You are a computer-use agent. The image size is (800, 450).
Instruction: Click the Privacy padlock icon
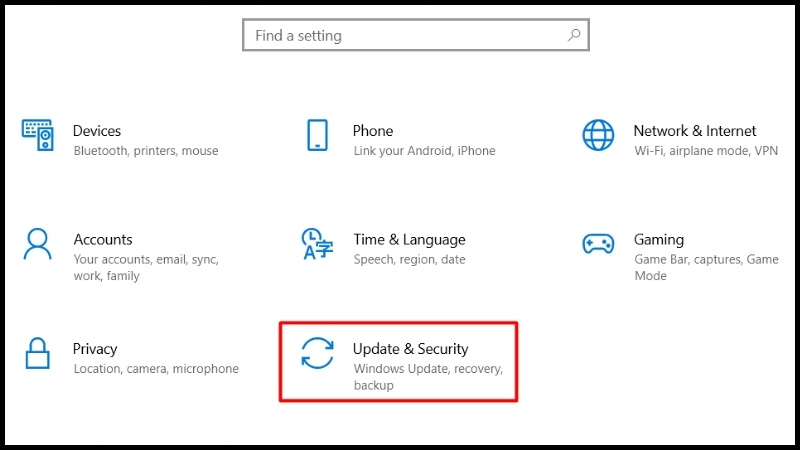[37, 353]
